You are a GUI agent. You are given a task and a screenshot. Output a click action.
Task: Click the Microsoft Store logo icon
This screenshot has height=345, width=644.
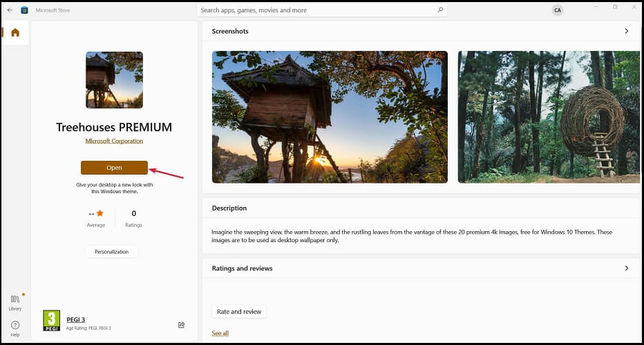point(24,10)
